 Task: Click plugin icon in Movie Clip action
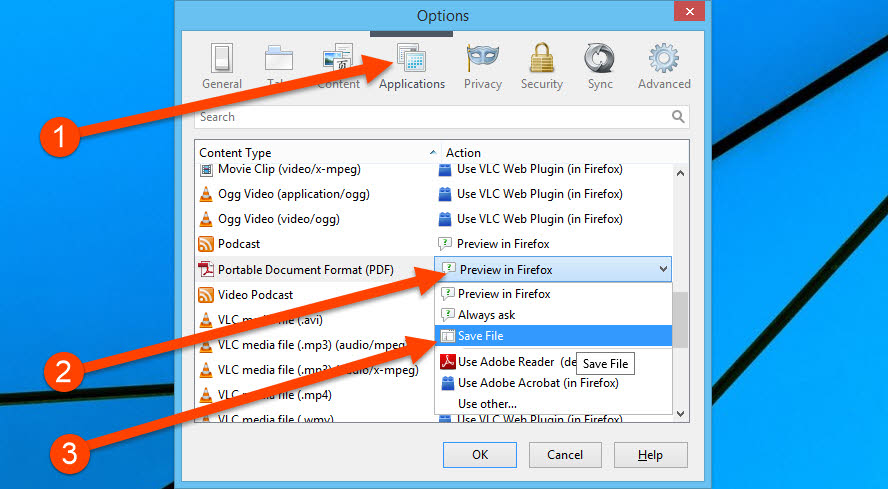(445, 169)
